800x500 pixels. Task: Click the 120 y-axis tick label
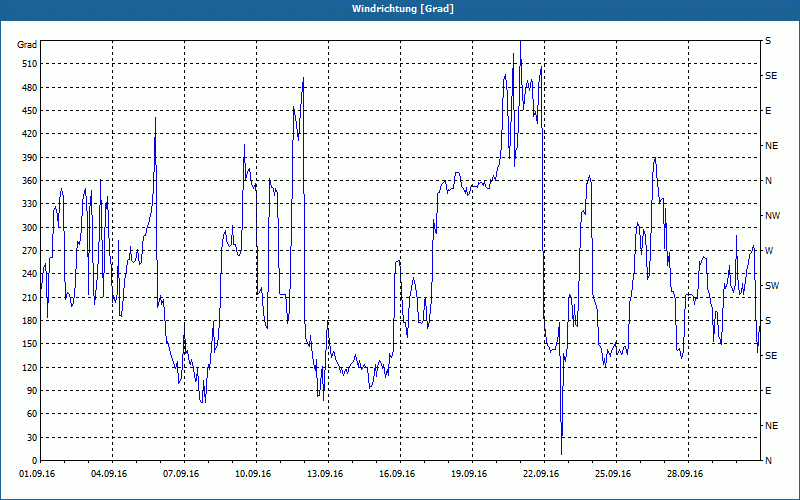point(29,367)
